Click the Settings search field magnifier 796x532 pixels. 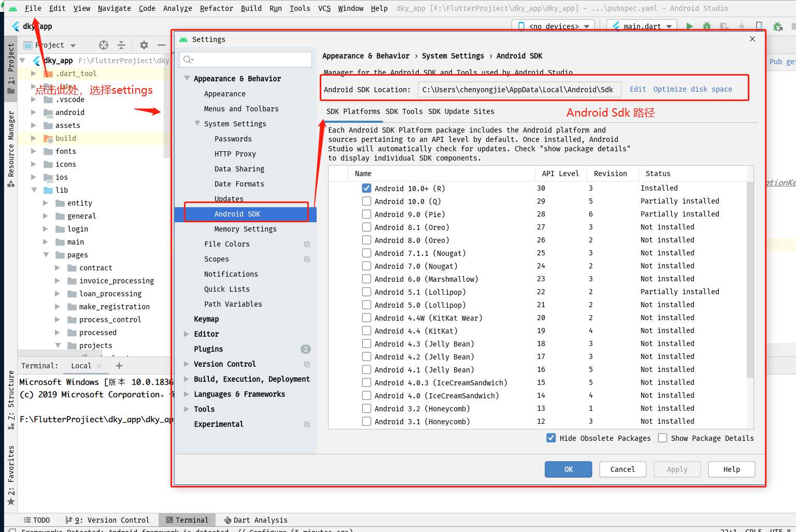pos(188,60)
